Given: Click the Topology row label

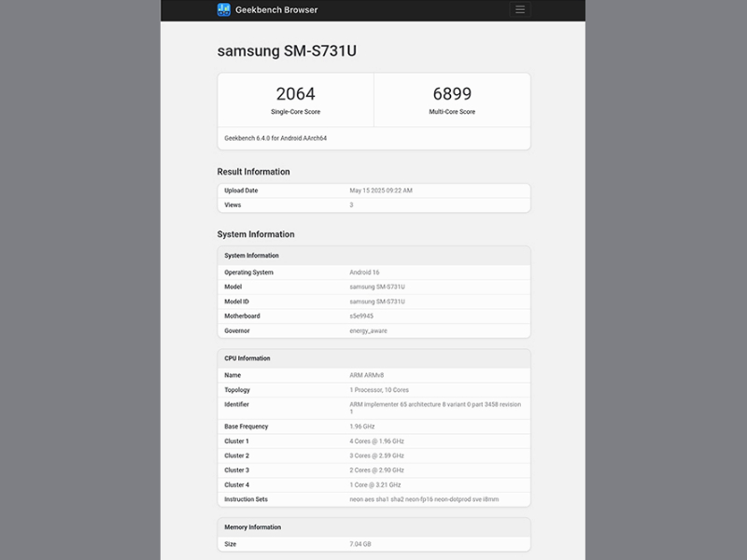Looking at the screenshot, I should 237,390.
